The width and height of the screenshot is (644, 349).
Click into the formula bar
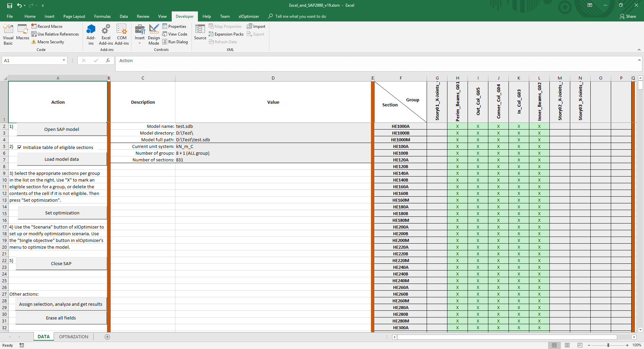click(376, 63)
